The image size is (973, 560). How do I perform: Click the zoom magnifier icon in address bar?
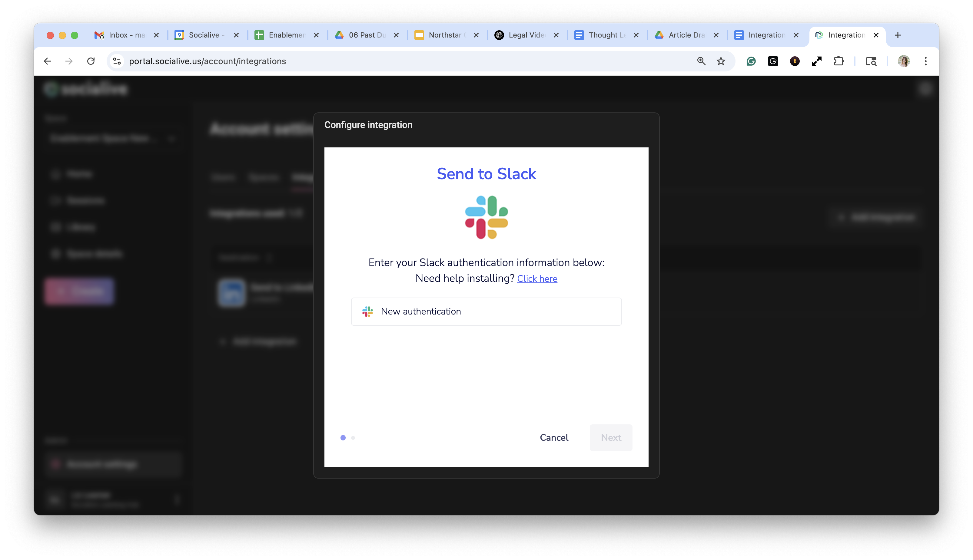pyautogui.click(x=701, y=61)
